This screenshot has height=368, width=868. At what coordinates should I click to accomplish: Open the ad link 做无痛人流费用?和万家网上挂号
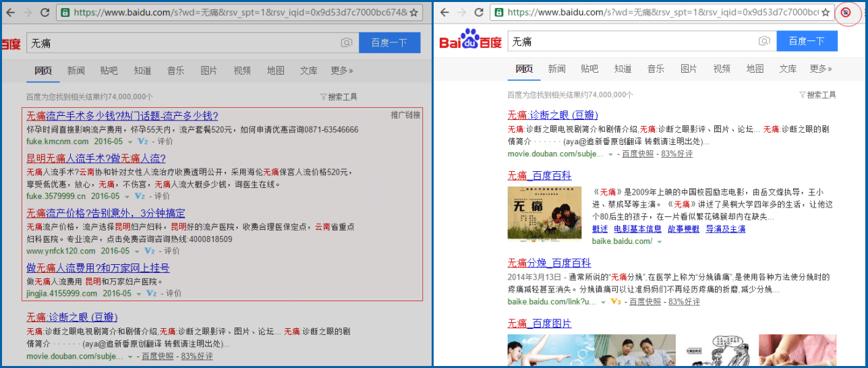coord(98,268)
